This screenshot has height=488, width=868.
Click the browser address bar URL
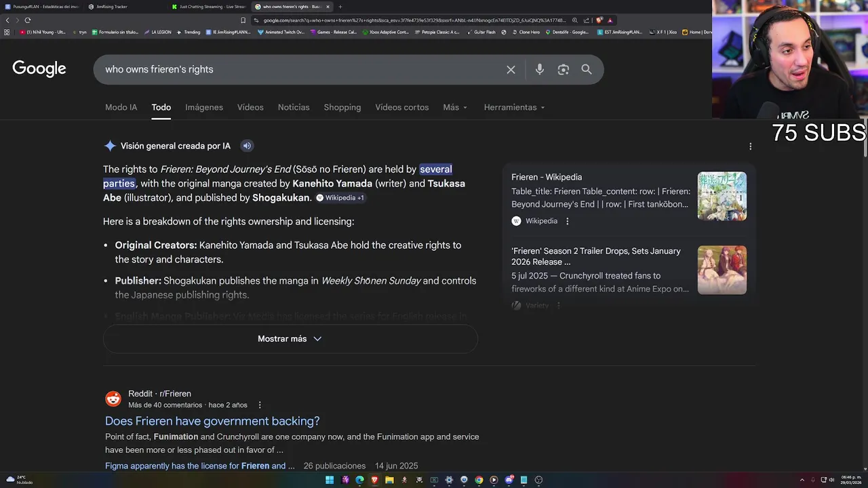point(414,20)
